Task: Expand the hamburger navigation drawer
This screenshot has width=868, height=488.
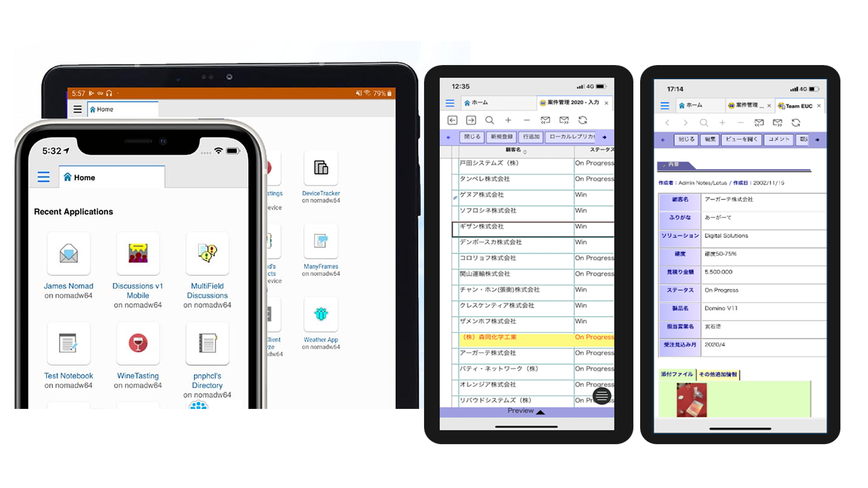Action: pyautogui.click(x=44, y=177)
